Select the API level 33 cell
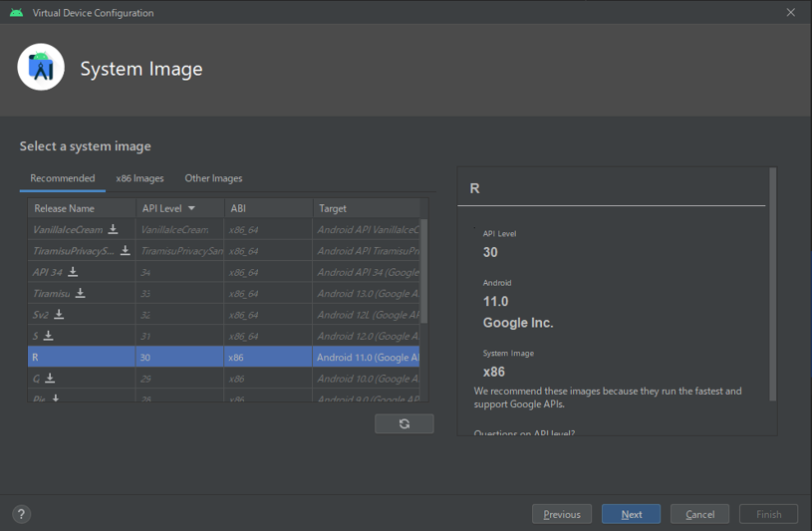The height and width of the screenshot is (531, 812). [x=179, y=293]
